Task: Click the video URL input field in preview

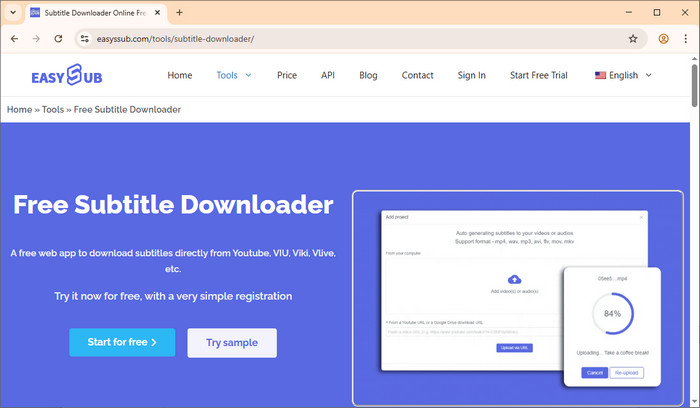Action: [473, 332]
